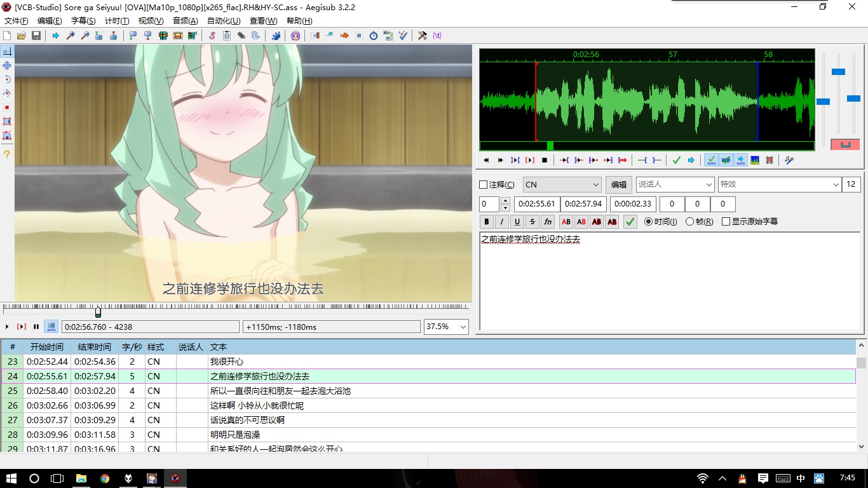
Task: Open Chrome from the taskbar
Action: [x=105, y=478]
